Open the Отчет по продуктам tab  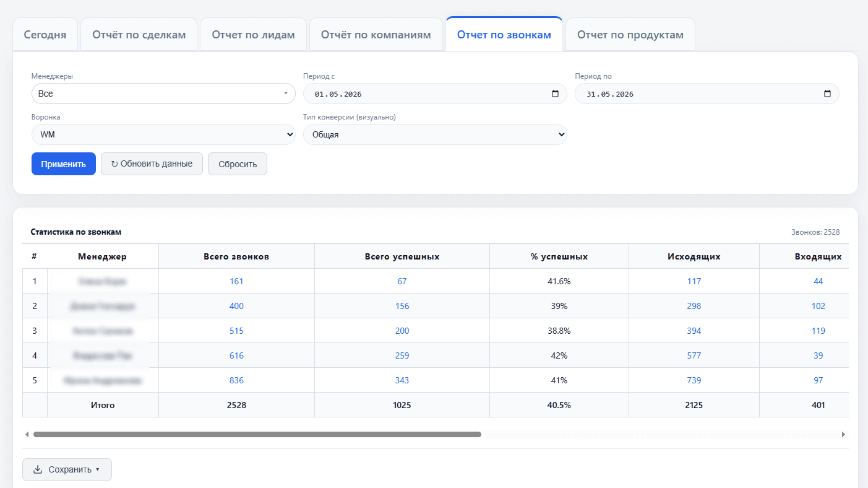click(630, 35)
